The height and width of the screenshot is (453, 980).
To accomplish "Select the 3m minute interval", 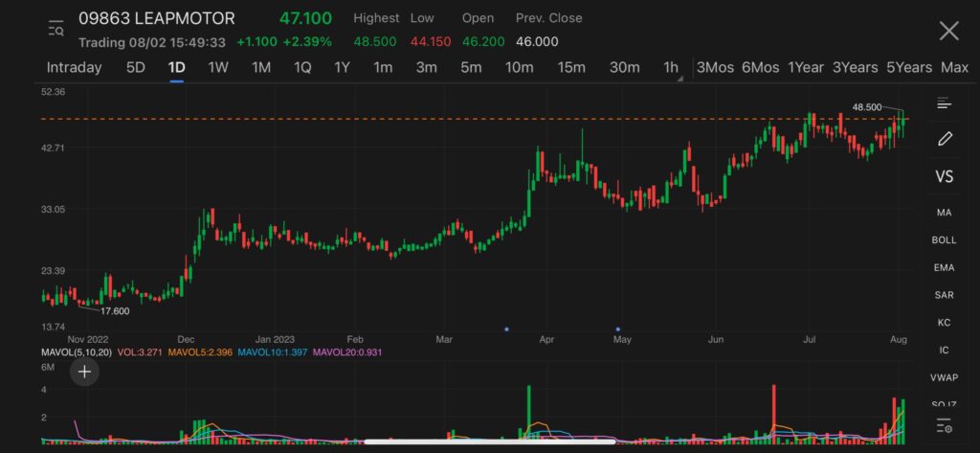I will pos(426,68).
